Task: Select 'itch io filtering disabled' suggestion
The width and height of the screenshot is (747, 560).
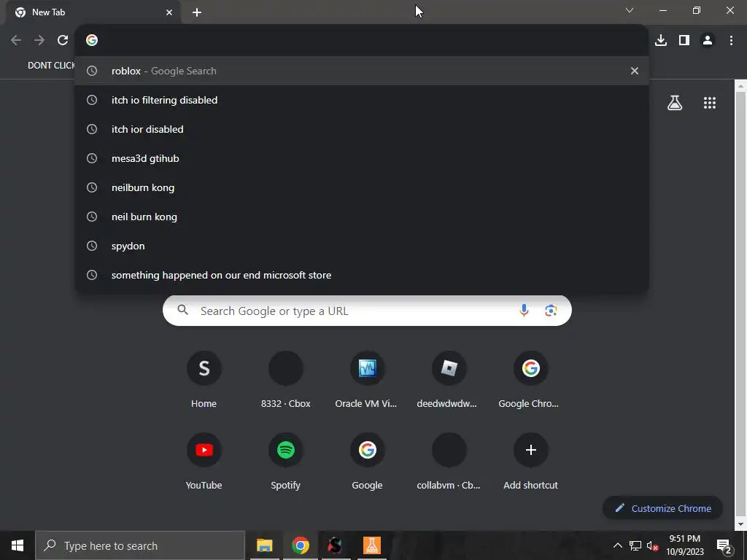Action: click(x=362, y=100)
